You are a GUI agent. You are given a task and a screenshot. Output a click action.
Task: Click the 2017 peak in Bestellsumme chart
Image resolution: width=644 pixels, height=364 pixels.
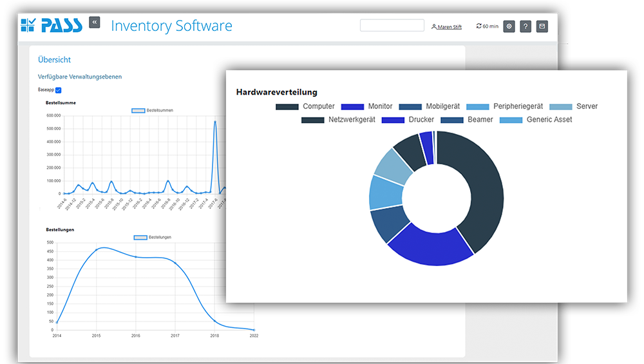point(215,122)
